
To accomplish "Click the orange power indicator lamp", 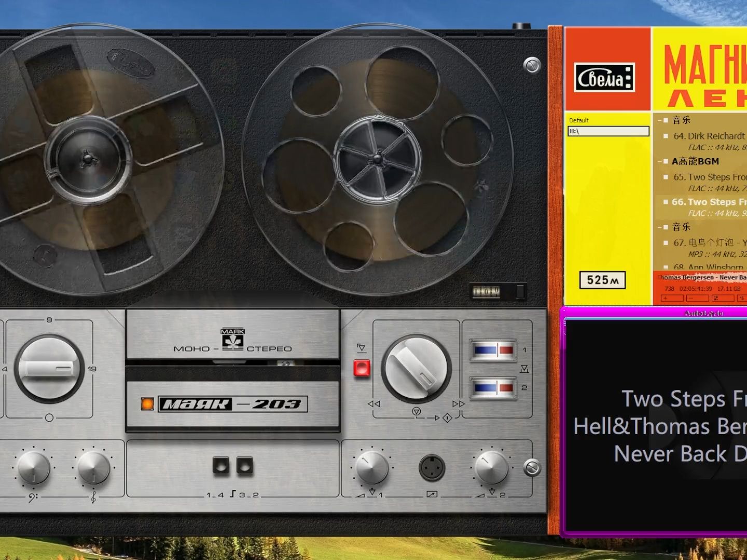I will 147,404.
